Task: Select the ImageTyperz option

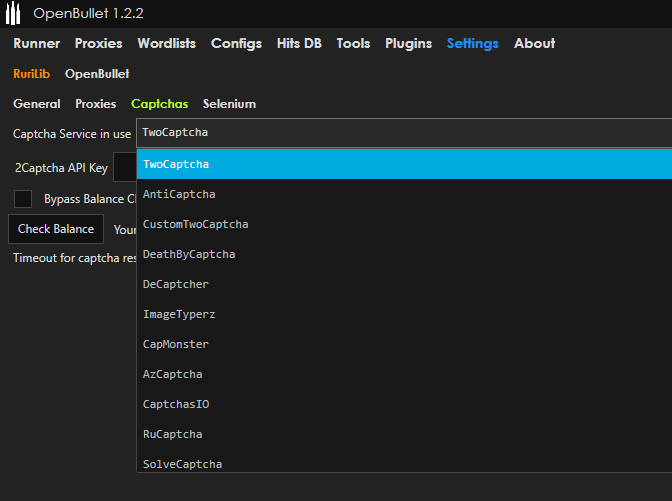Action: click(x=179, y=314)
